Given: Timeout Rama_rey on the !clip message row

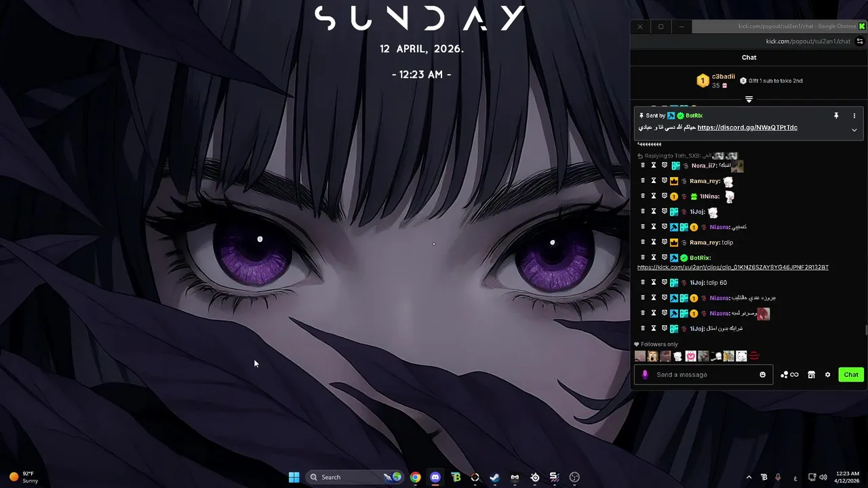Looking at the screenshot, I should coord(654,242).
